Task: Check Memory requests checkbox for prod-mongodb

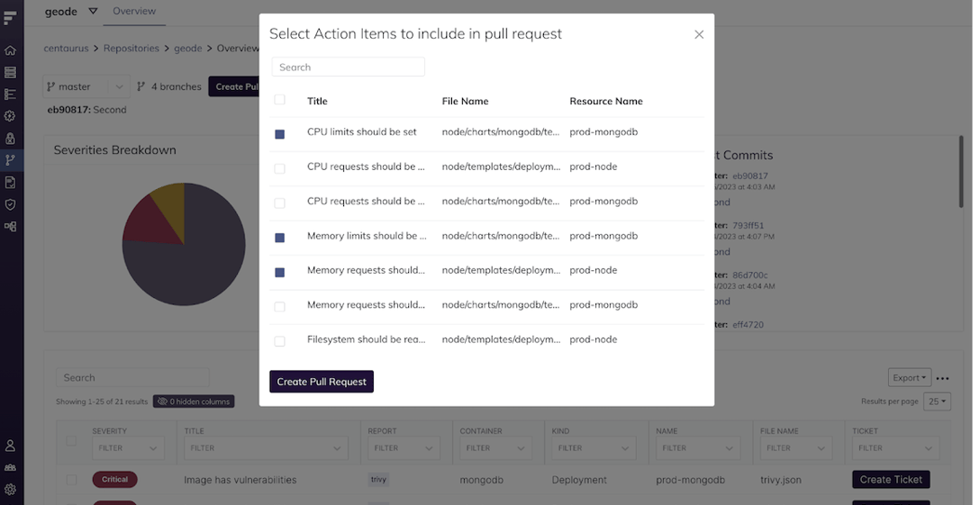Action: (279, 307)
